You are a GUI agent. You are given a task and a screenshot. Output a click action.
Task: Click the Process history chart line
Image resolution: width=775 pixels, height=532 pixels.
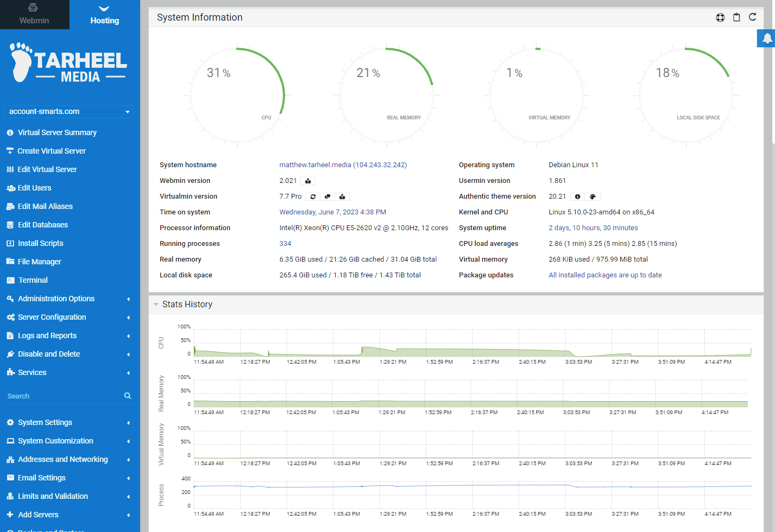pos(472,486)
